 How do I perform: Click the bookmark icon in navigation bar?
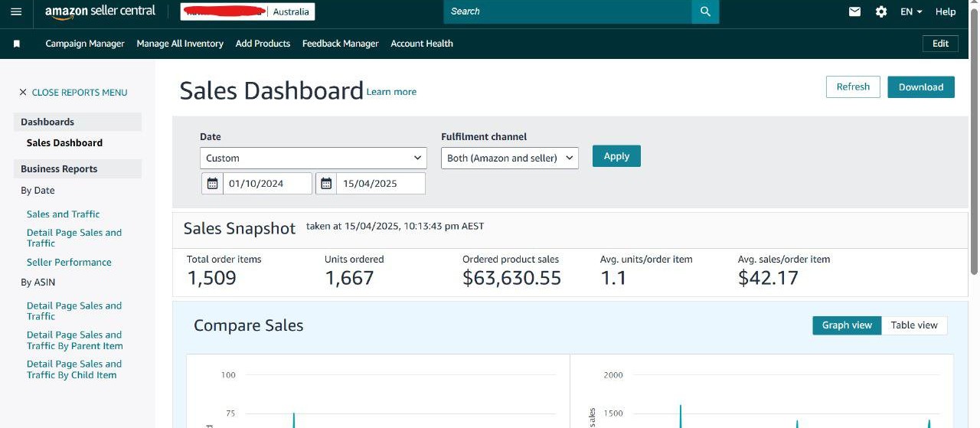click(x=16, y=44)
